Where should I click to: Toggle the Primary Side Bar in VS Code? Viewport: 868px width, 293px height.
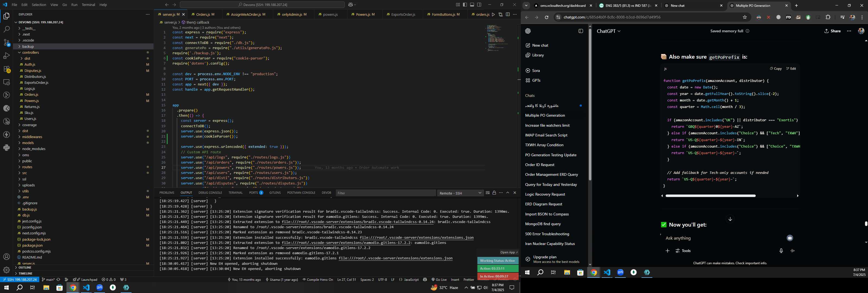pos(465,5)
